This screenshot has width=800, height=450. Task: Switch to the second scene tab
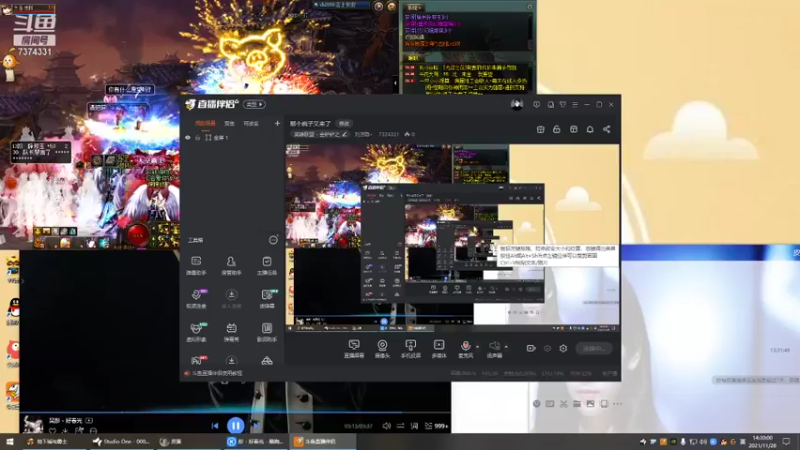230,123
